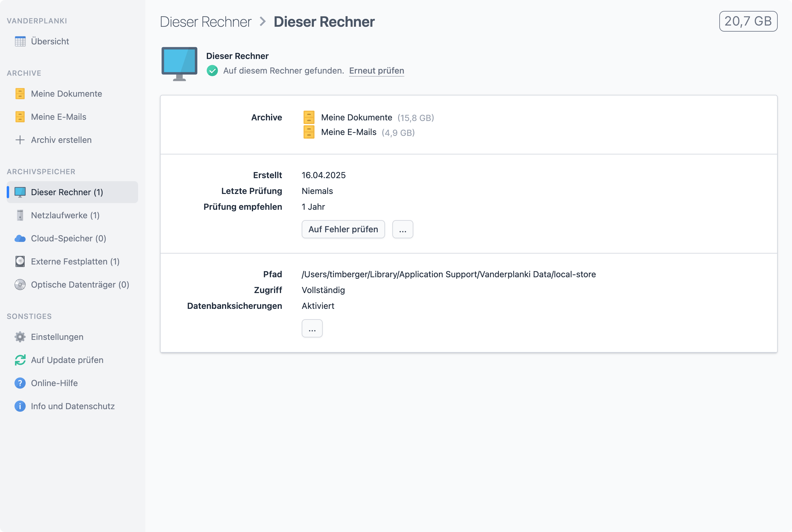
Task: Click Dieser Rechner breadcrumb parent
Action: coord(205,22)
